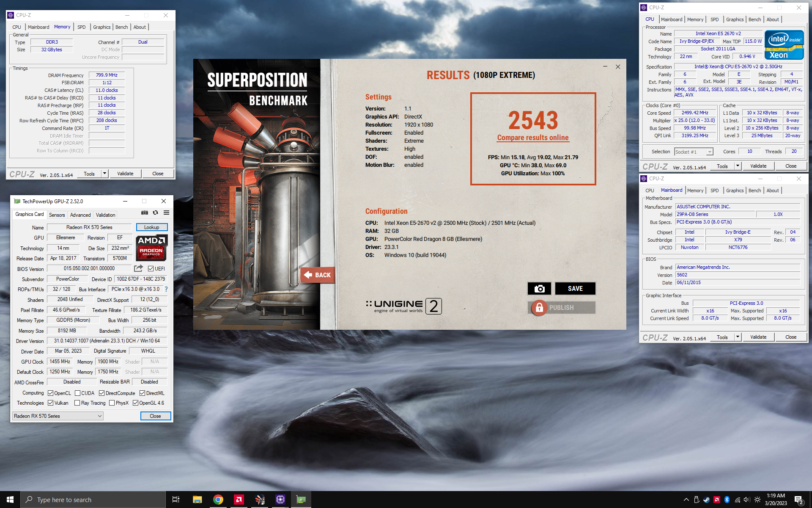This screenshot has width=812, height=508.
Task: Expand Tools dropdown arrow in Mainboard CPU-Z window
Action: click(738, 337)
